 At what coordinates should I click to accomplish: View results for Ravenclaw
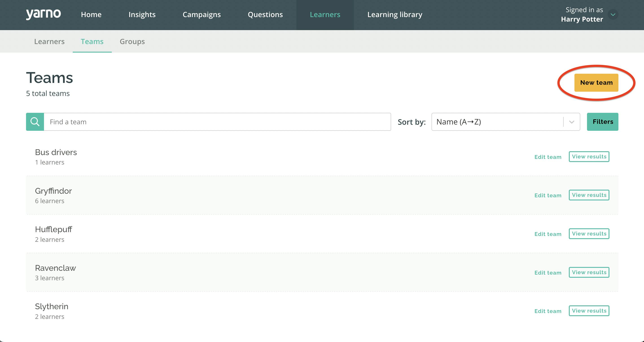[x=589, y=272]
